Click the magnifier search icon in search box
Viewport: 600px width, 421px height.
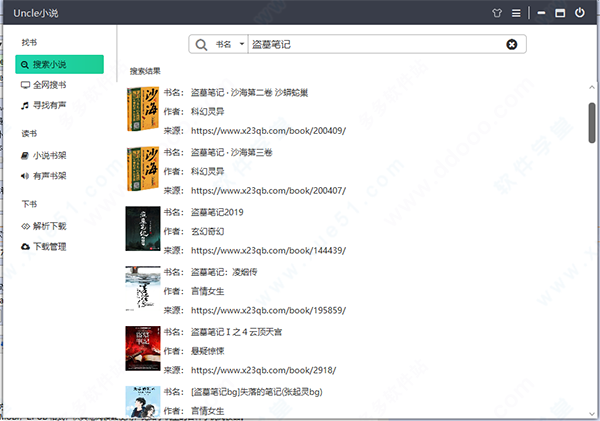coord(201,44)
